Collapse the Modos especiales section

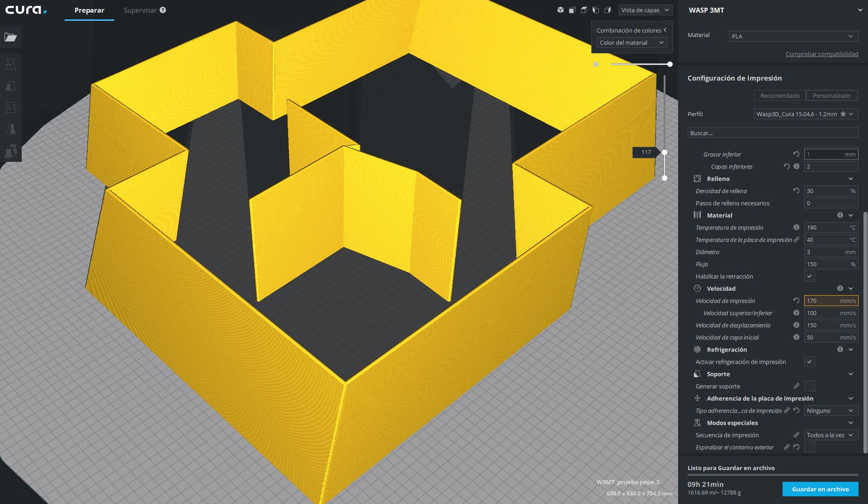851,423
